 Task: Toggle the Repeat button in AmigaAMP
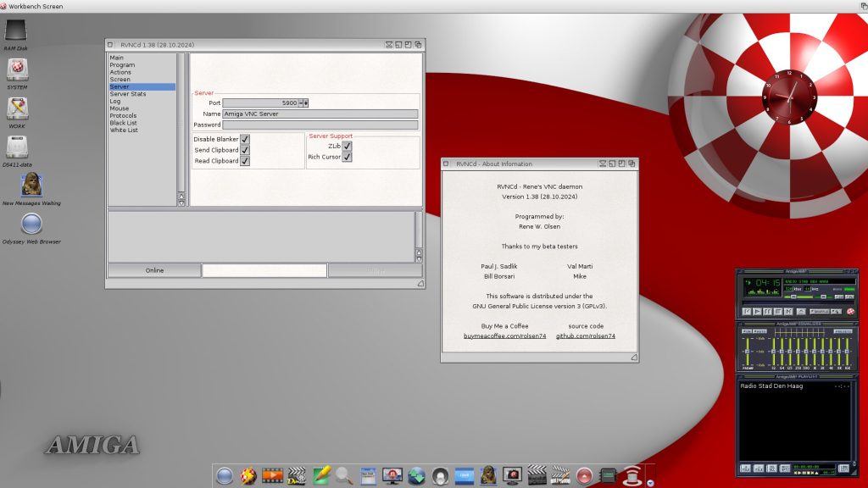coord(836,312)
